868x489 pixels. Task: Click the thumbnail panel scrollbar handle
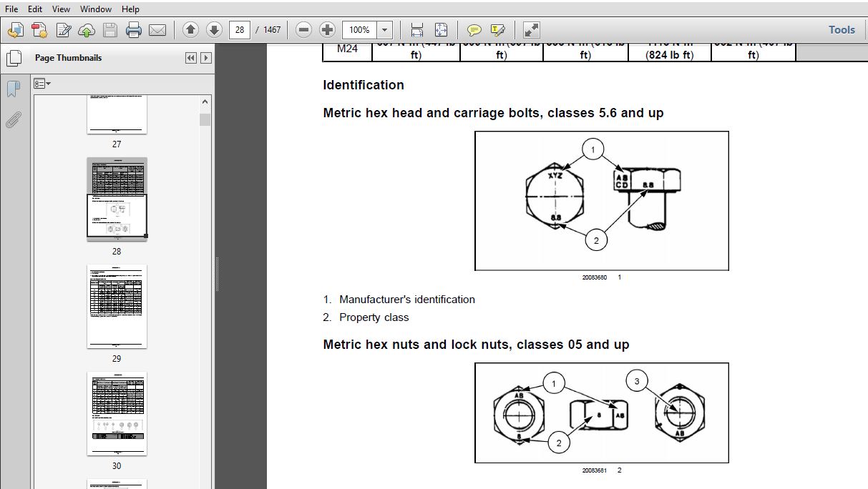[x=205, y=119]
